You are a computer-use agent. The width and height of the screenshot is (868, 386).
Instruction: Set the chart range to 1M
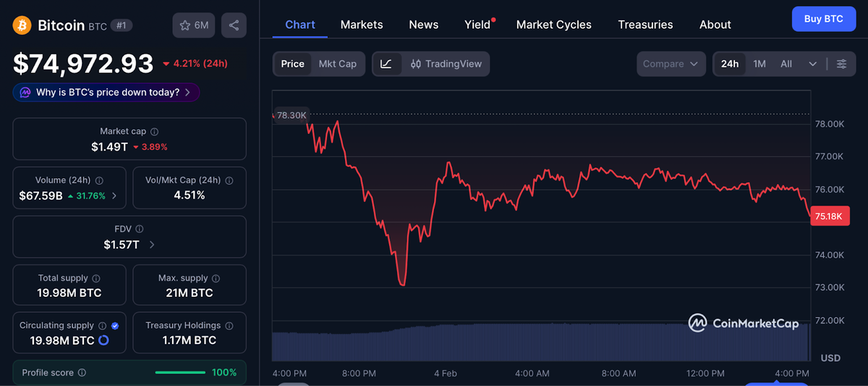(759, 64)
